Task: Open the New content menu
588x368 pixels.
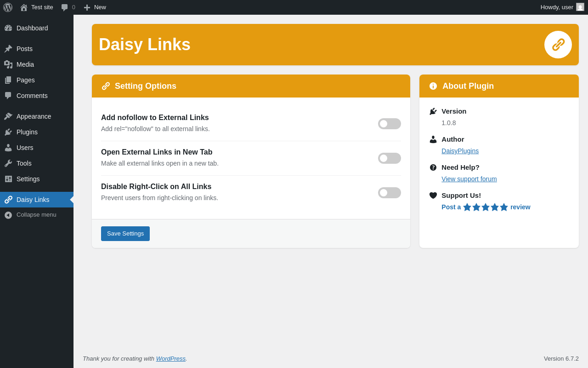Action: tap(95, 7)
